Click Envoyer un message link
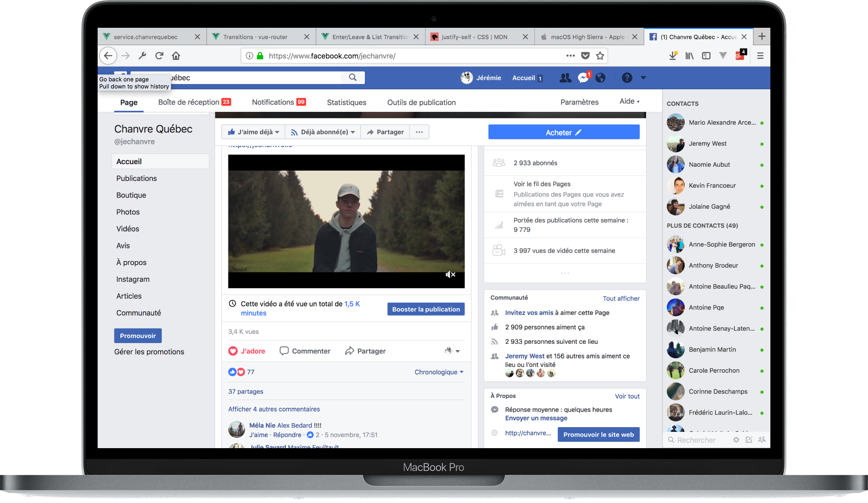This screenshot has height=503, width=868. [x=536, y=418]
